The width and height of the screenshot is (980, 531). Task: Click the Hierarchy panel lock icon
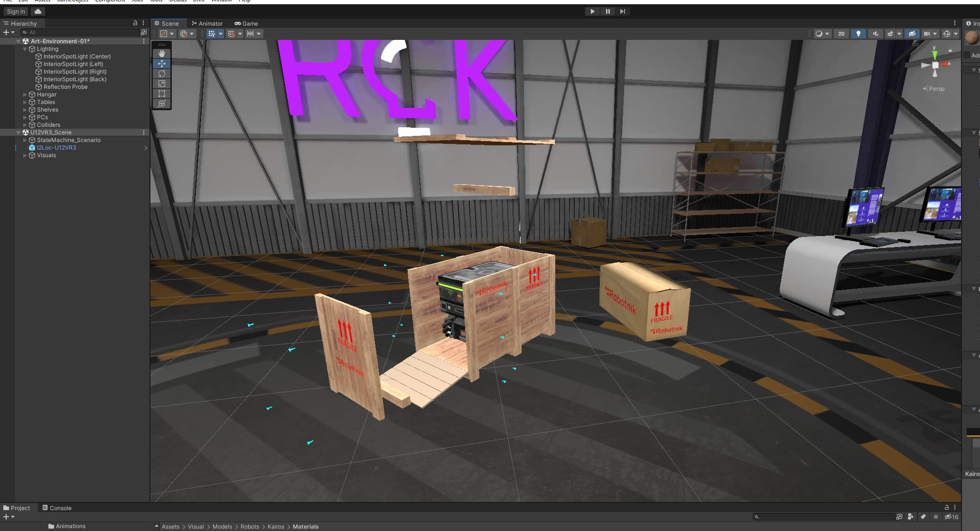[x=135, y=23]
